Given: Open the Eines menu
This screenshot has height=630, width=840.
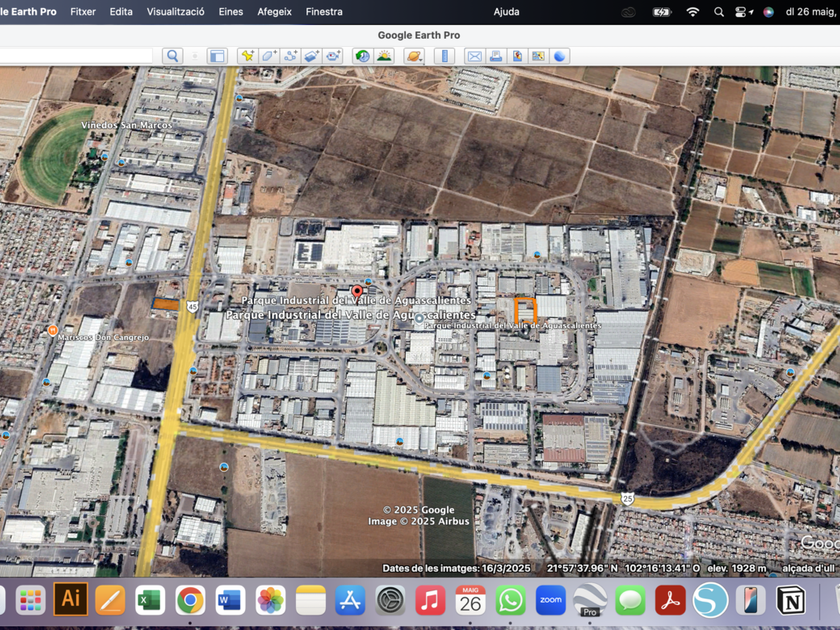Looking at the screenshot, I should tap(231, 12).
